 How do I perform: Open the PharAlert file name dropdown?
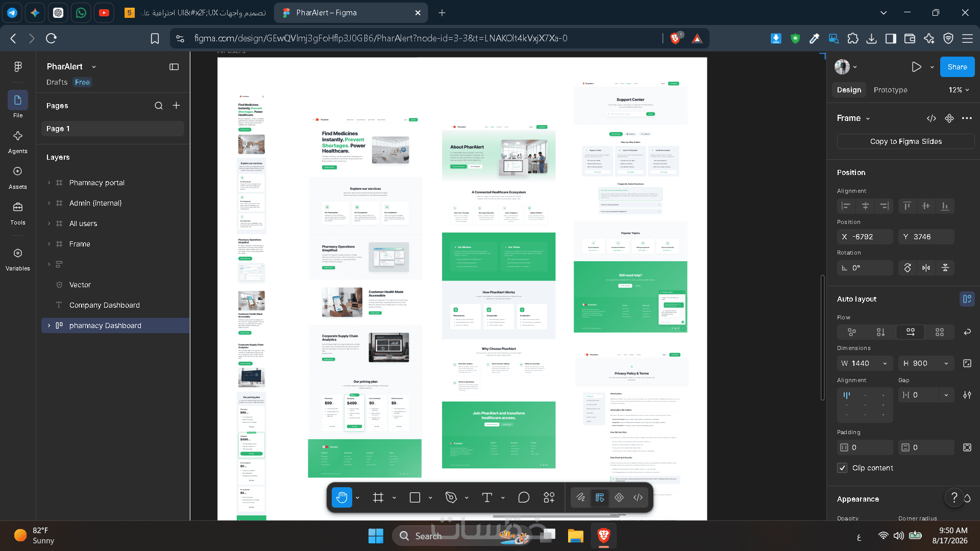94,67
